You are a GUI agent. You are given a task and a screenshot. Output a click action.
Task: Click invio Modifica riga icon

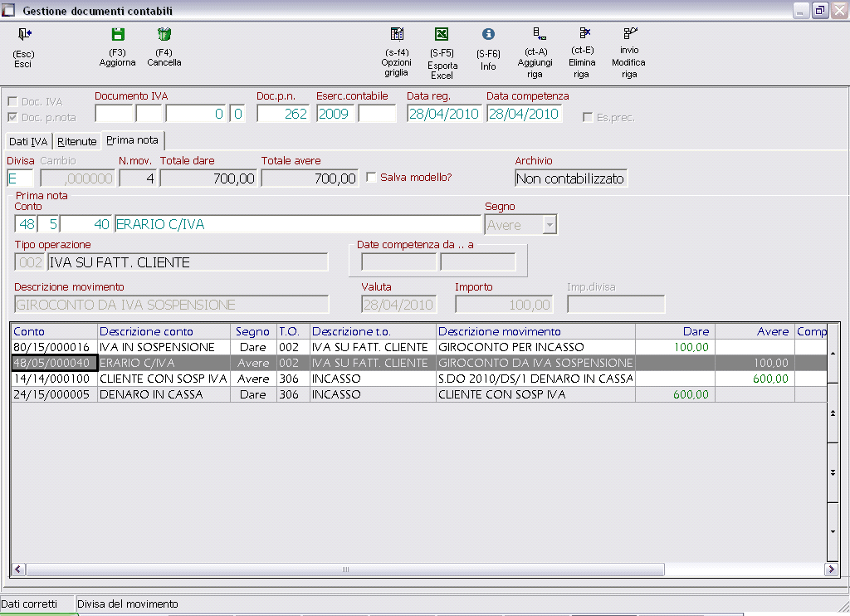(x=629, y=33)
